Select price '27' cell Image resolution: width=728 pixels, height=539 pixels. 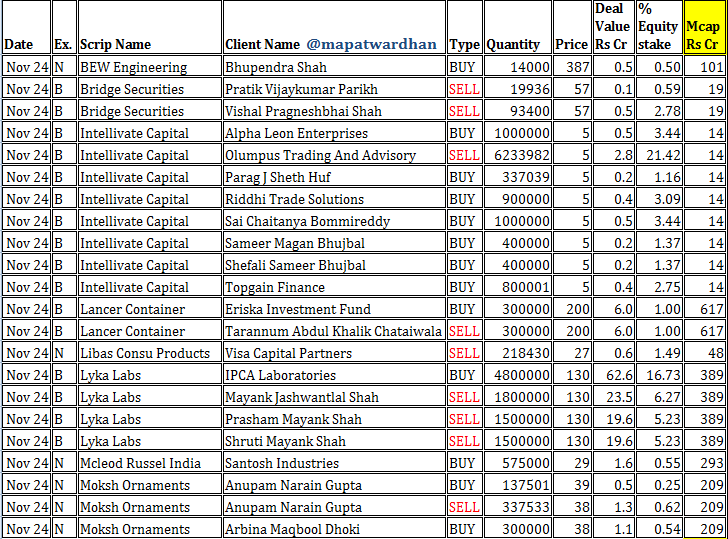[x=572, y=353]
